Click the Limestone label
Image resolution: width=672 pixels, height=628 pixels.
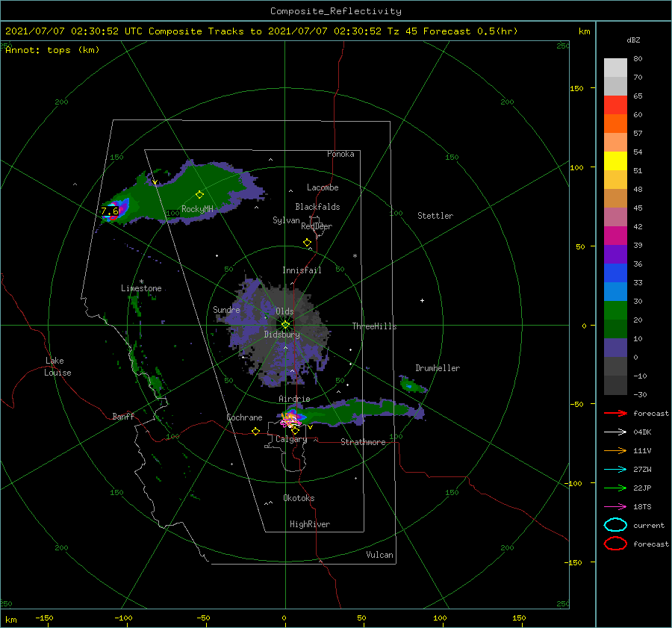(x=141, y=288)
